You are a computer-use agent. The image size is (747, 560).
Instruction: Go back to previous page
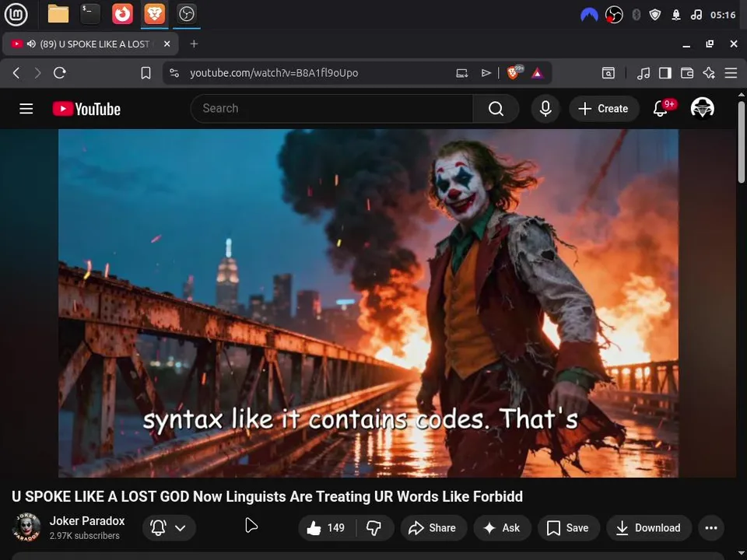pos(16,73)
